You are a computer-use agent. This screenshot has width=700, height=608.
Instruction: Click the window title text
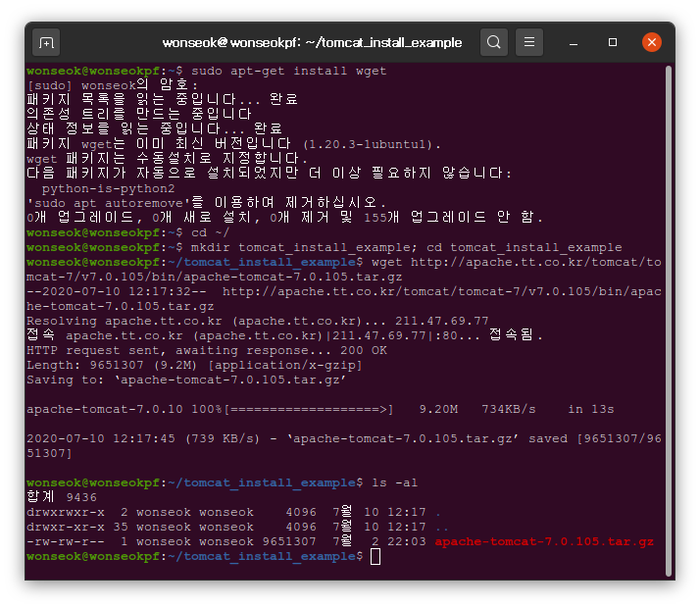point(312,43)
